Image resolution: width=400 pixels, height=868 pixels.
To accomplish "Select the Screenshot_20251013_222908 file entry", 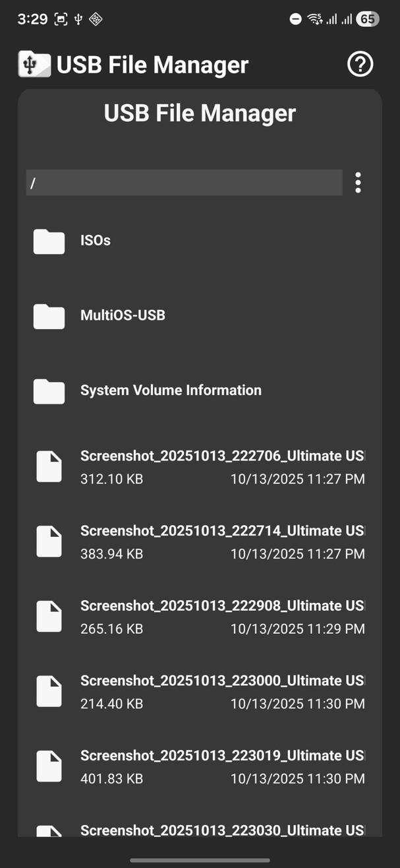I will tap(198, 616).
